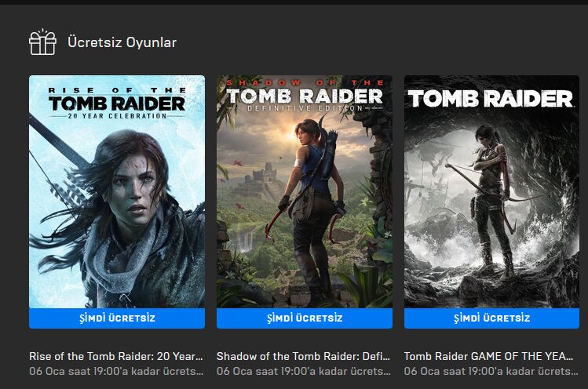The width and height of the screenshot is (588, 389).
Task: Open Shadow of the Tomb Raider cover art
Action: (305, 191)
